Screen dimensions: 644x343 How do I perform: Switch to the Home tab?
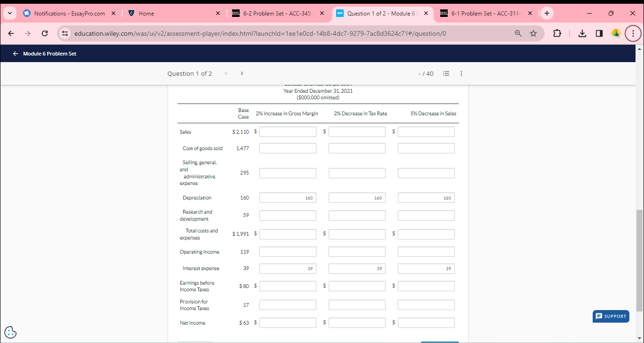pos(174,13)
